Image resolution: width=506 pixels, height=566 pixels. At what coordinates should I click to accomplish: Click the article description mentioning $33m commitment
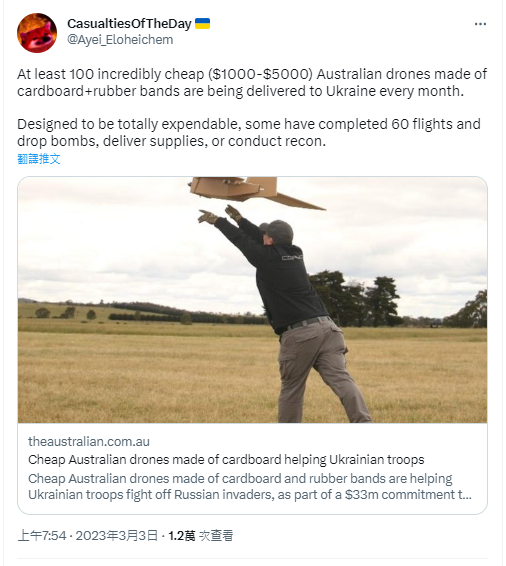click(x=250, y=486)
